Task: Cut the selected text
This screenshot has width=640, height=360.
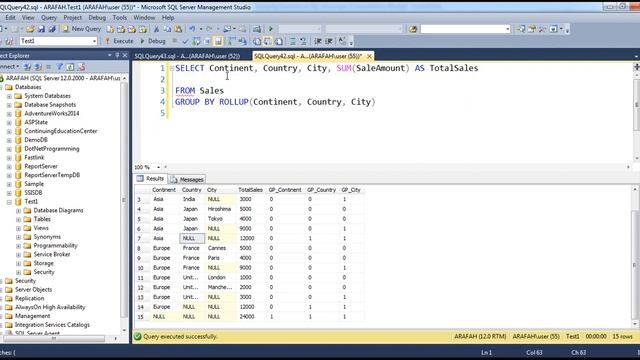Action: (156, 29)
